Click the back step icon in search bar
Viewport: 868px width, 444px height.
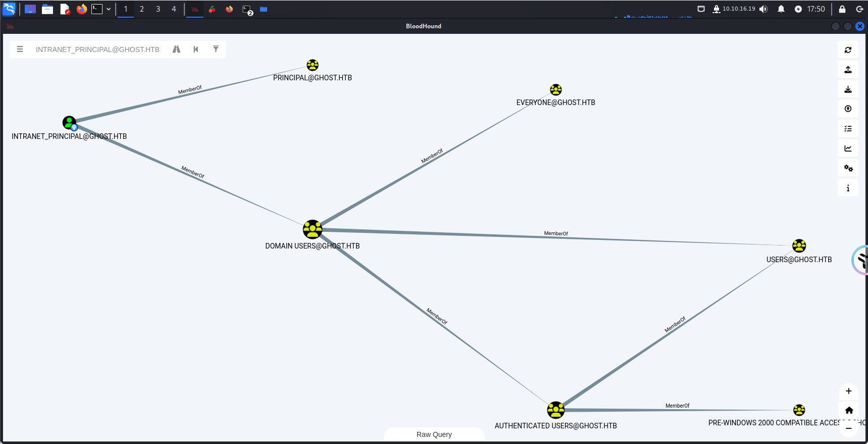[x=196, y=50]
